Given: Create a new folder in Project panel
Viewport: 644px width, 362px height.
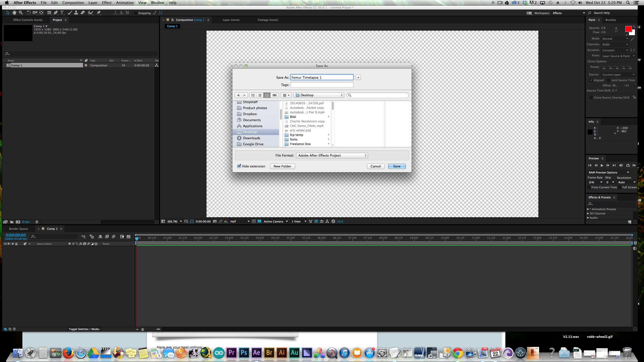Looking at the screenshot, I should (12, 222).
